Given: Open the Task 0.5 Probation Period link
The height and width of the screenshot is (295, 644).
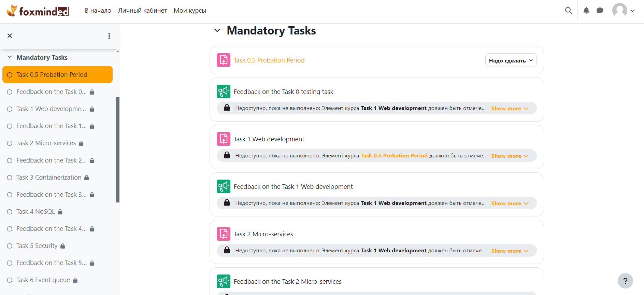Looking at the screenshot, I should click(269, 60).
